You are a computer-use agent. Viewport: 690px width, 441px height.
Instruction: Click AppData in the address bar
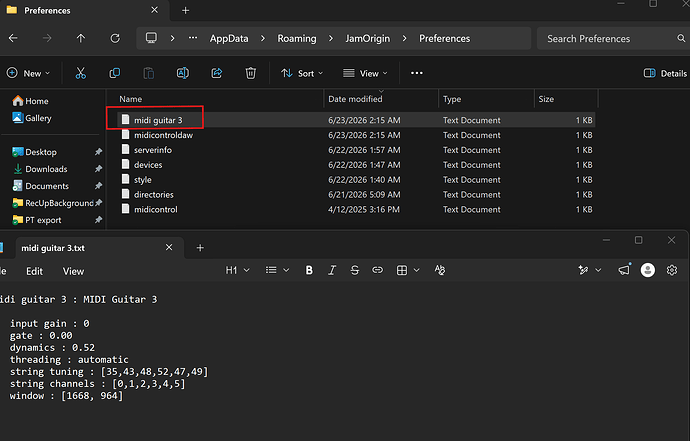229,39
